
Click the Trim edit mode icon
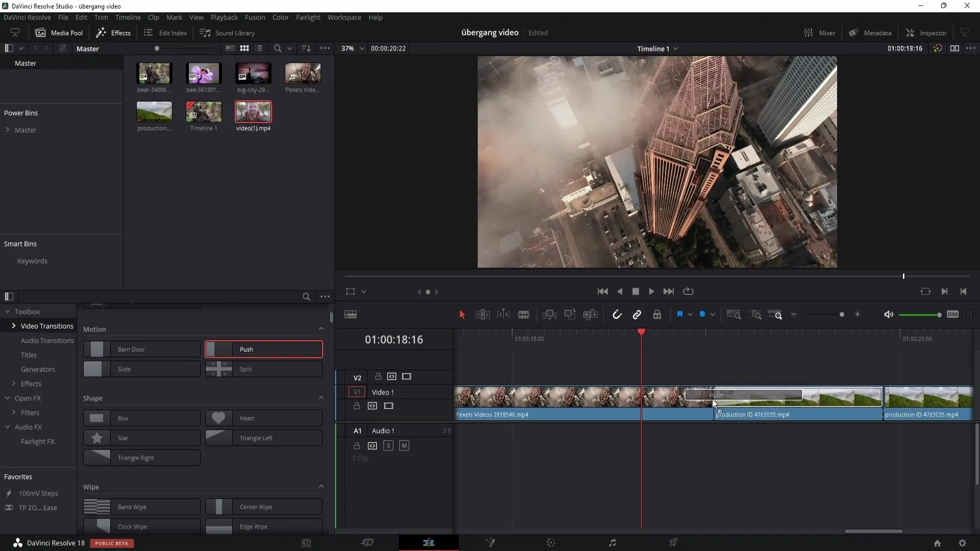tap(482, 314)
